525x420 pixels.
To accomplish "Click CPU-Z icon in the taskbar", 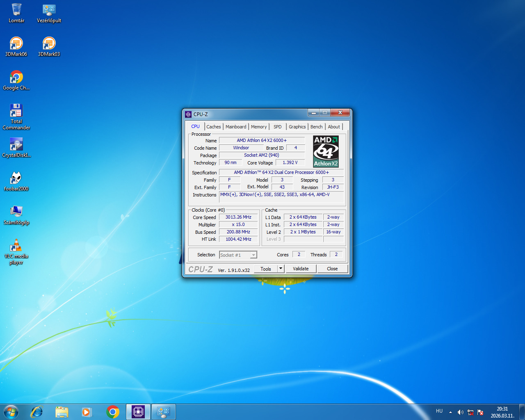I will pyautogui.click(x=138, y=411).
